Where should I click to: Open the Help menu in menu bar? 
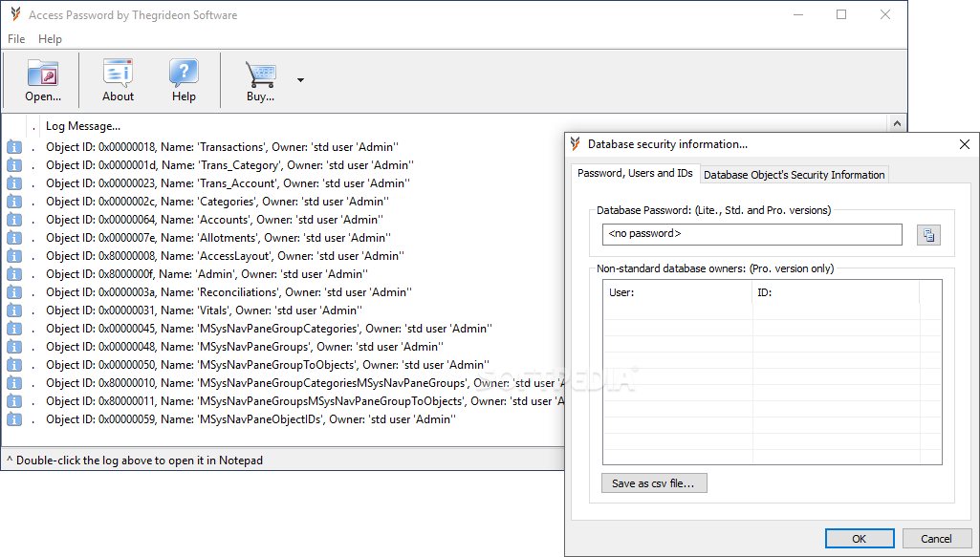click(50, 39)
